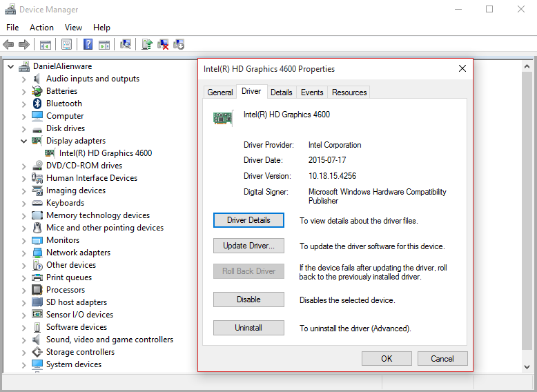Open the File menu

[12, 28]
